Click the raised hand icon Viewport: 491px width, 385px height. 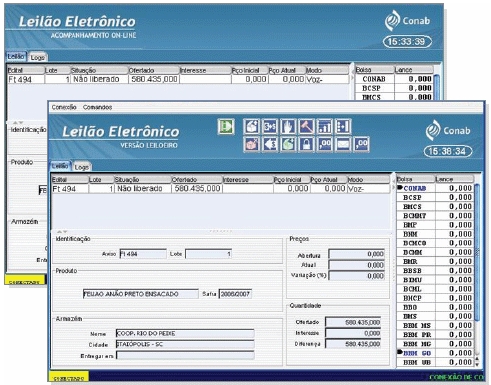click(x=288, y=127)
